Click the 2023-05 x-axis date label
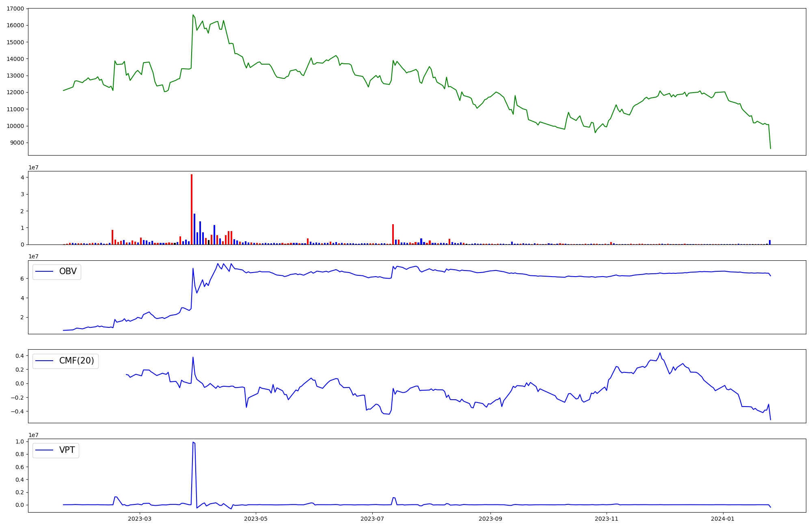 [256, 519]
